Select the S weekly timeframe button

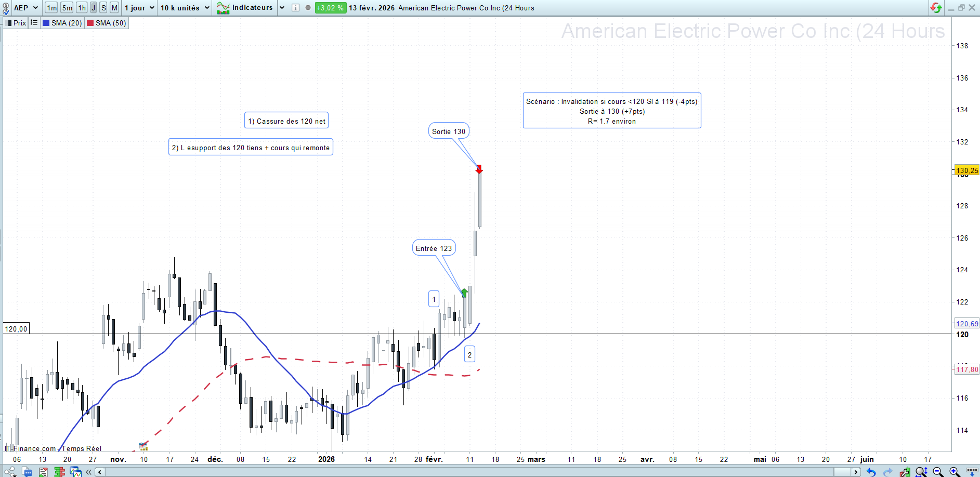103,8
